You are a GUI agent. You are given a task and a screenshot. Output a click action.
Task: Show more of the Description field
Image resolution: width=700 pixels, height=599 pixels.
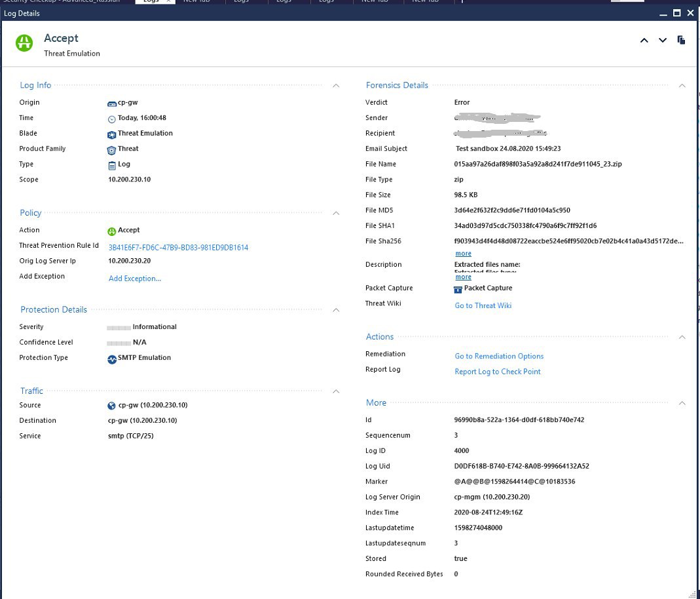tap(463, 277)
